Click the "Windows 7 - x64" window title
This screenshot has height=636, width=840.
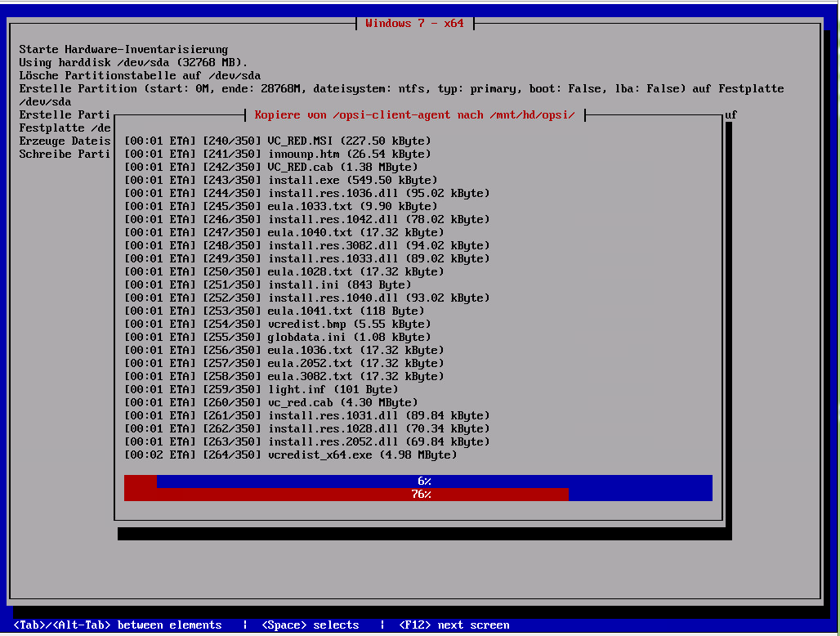[414, 24]
